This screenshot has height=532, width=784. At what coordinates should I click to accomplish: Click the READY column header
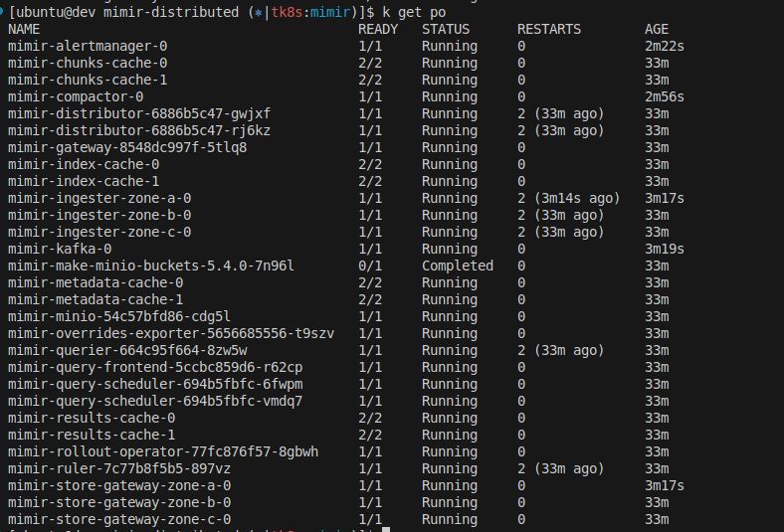[x=378, y=29]
